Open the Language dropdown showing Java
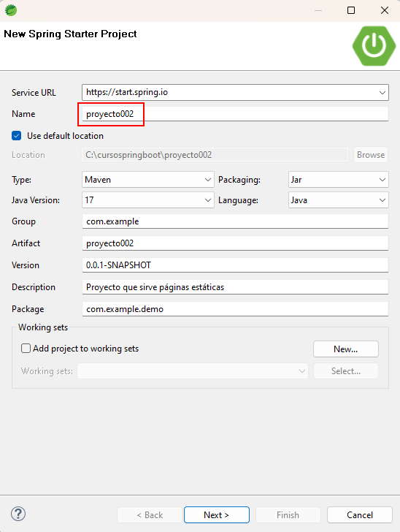Viewport: 400px width, 532px height. 338,199
